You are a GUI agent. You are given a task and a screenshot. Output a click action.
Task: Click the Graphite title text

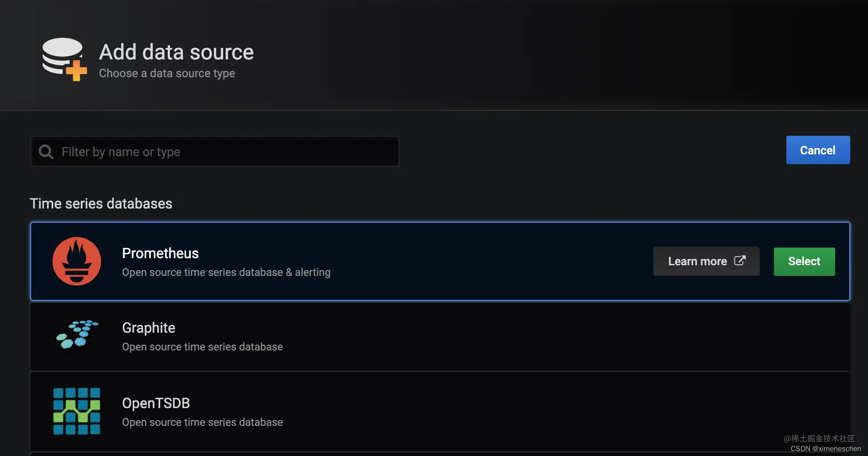tap(149, 328)
